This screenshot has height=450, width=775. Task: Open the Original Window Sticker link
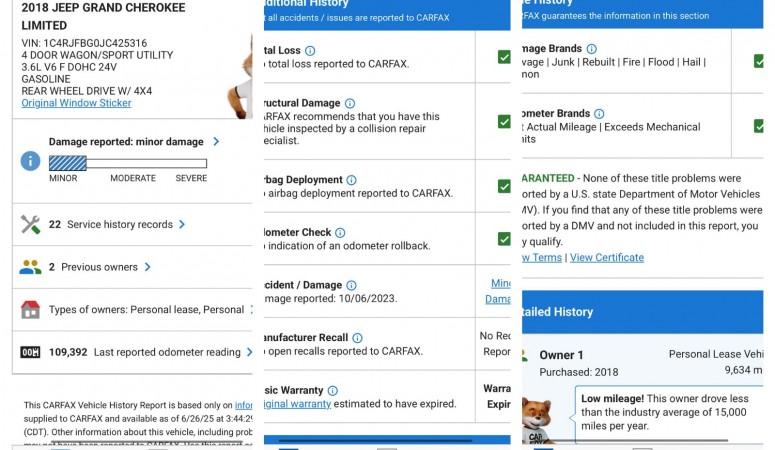coord(76,103)
